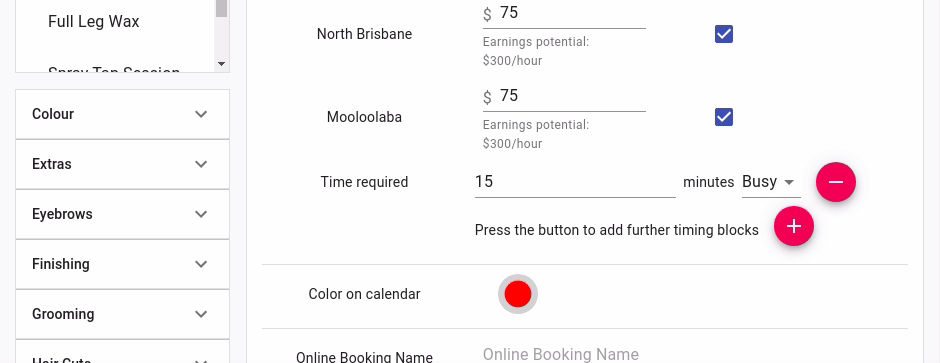Image resolution: width=940 pixels, height=363 pixels.
Task: Select the Spray Tan Session item
Action: pos(114,71)
